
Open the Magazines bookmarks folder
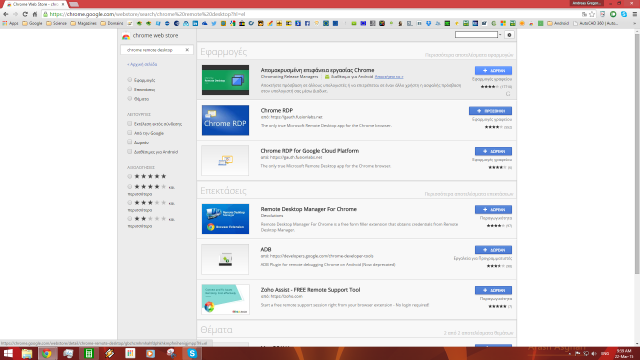coord(83,23)
